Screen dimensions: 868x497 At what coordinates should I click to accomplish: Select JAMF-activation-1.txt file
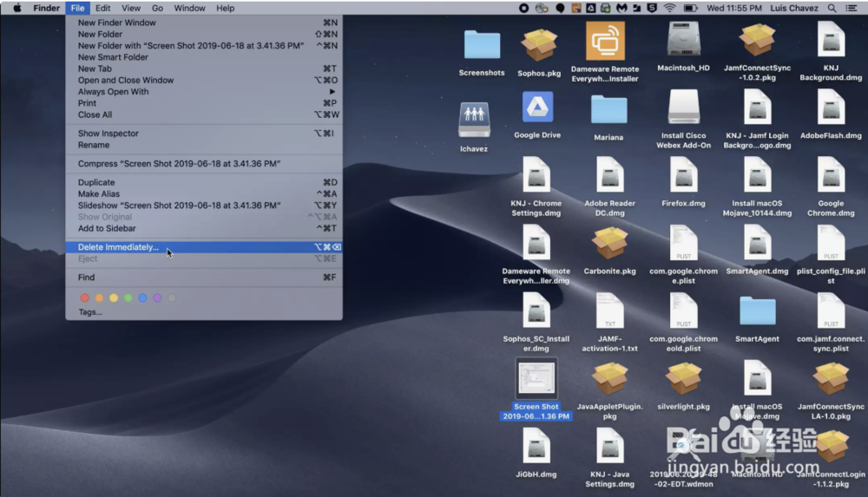(x=609, y=311)
